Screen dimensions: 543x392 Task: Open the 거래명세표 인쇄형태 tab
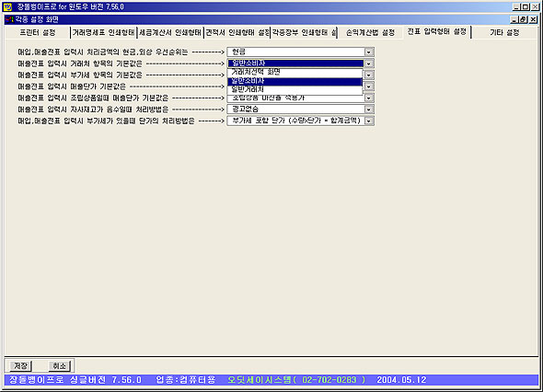tap(103, 32)
